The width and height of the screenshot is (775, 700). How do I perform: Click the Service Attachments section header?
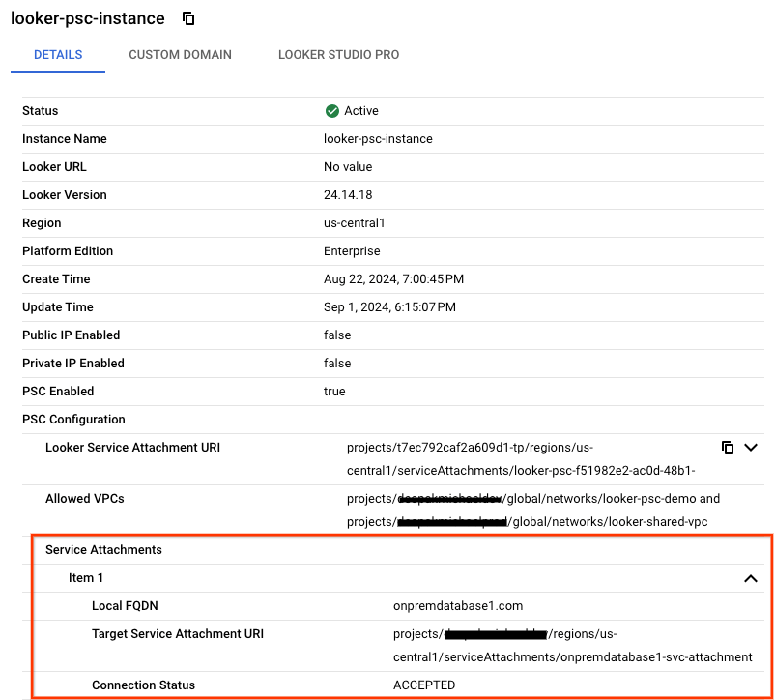point(103,550)
